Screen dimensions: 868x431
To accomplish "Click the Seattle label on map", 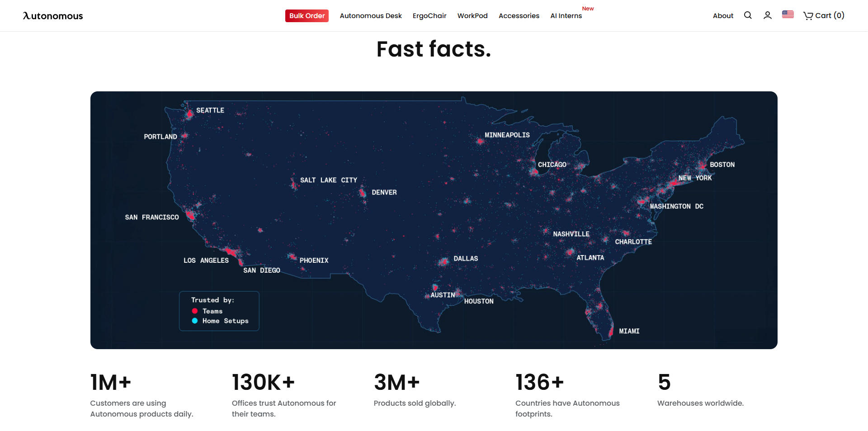I will point(210,110).
